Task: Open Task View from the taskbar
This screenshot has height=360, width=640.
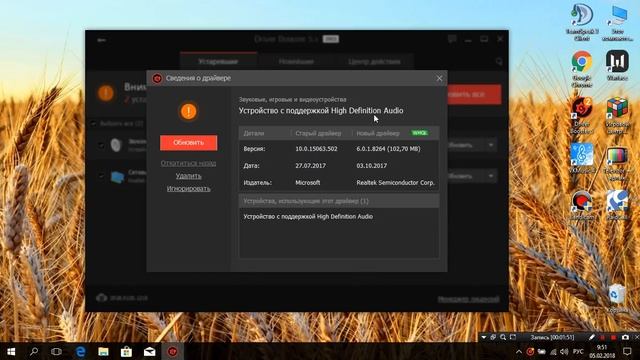Action: (x=56, y=351)
